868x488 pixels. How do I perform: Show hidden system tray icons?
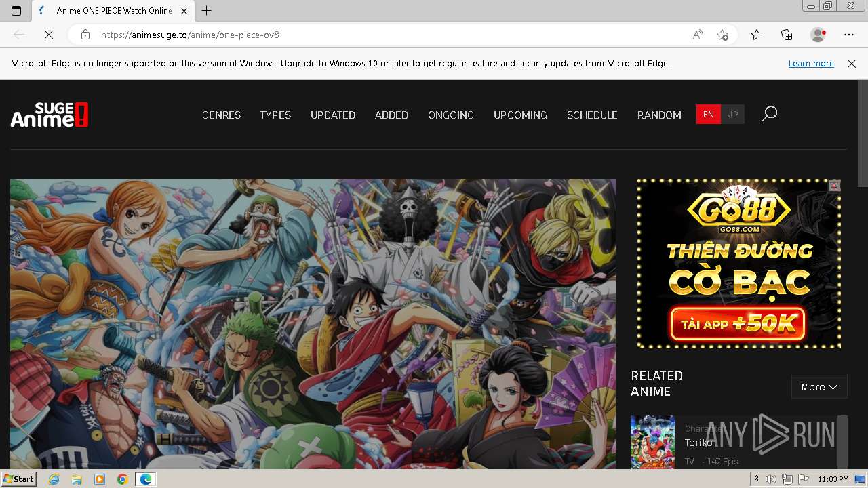click(x=757, y=479)
